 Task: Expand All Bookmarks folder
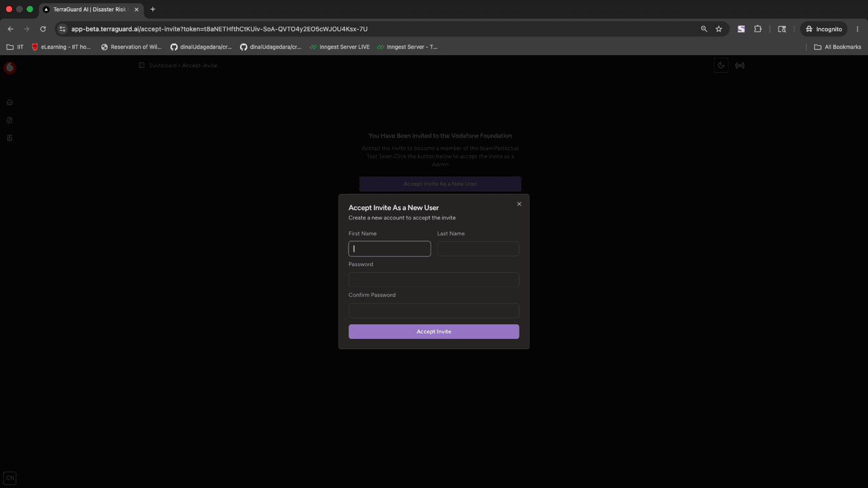tap(837, 47)
